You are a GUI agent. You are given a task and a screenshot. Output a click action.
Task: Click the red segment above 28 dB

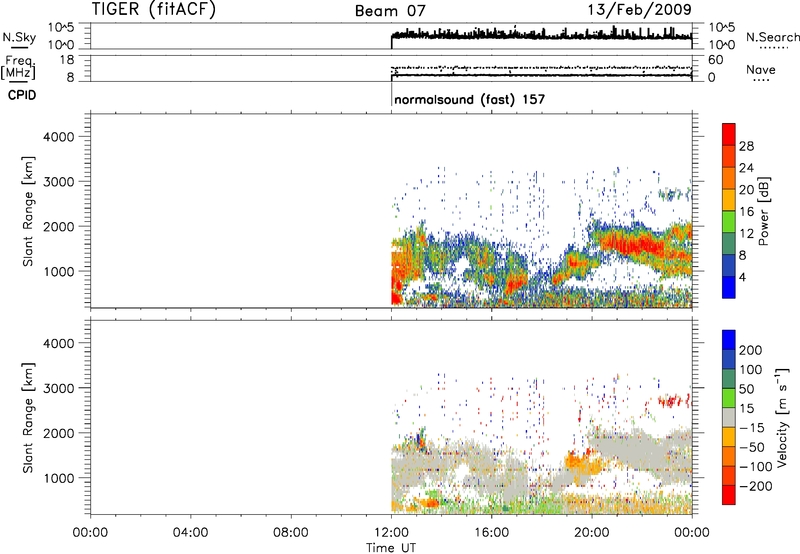click(729, 134)
